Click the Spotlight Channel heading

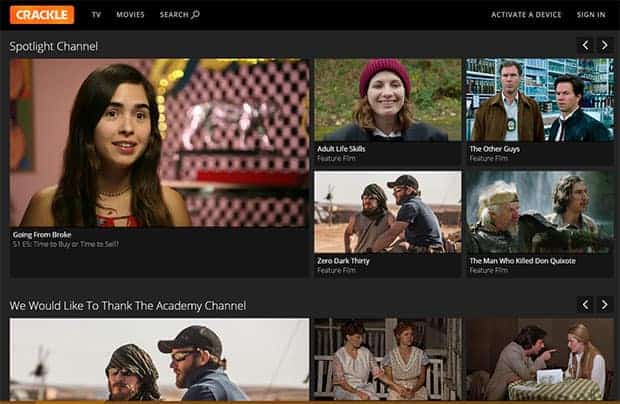tap(53, 46)
